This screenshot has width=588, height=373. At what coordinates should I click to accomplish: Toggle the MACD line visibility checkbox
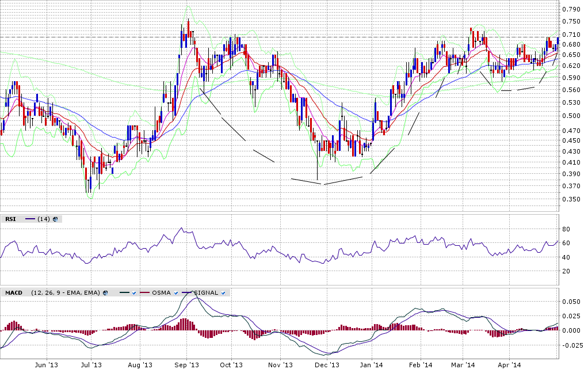pos(133,293)
